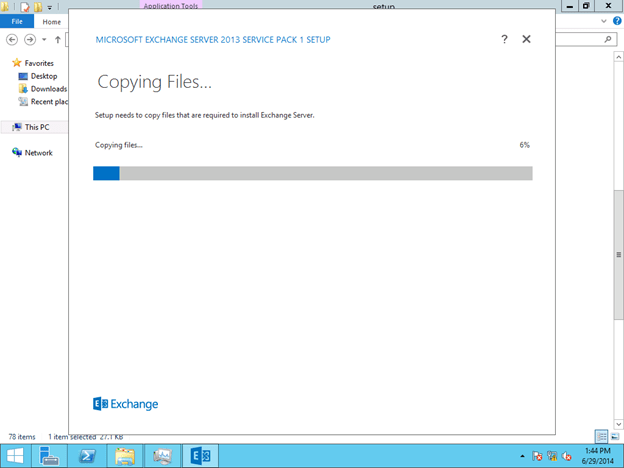The image size is (624, 468).
Task: Open Downloads in the navigation pane
Action: [x=48, y=89]
